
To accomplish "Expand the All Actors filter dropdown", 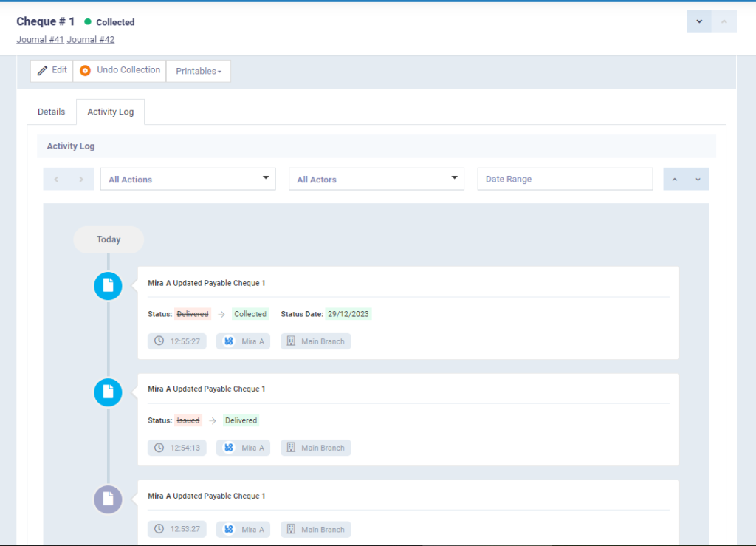I will coord(376,180).
